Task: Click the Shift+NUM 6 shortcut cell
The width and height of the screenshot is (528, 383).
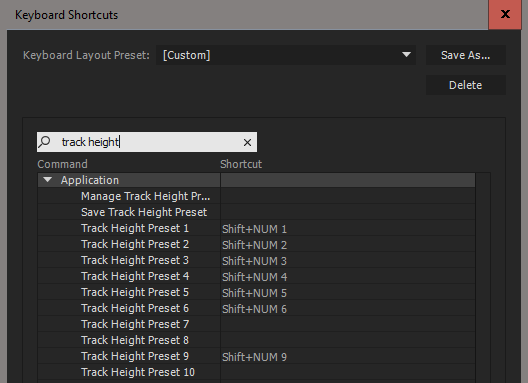Action: (348, 308)
